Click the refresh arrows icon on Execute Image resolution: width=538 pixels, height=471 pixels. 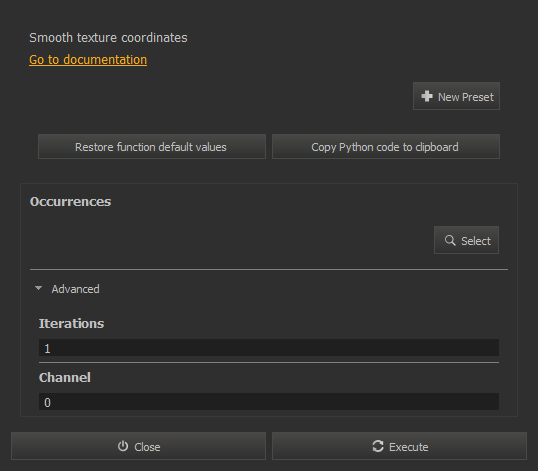378,446
